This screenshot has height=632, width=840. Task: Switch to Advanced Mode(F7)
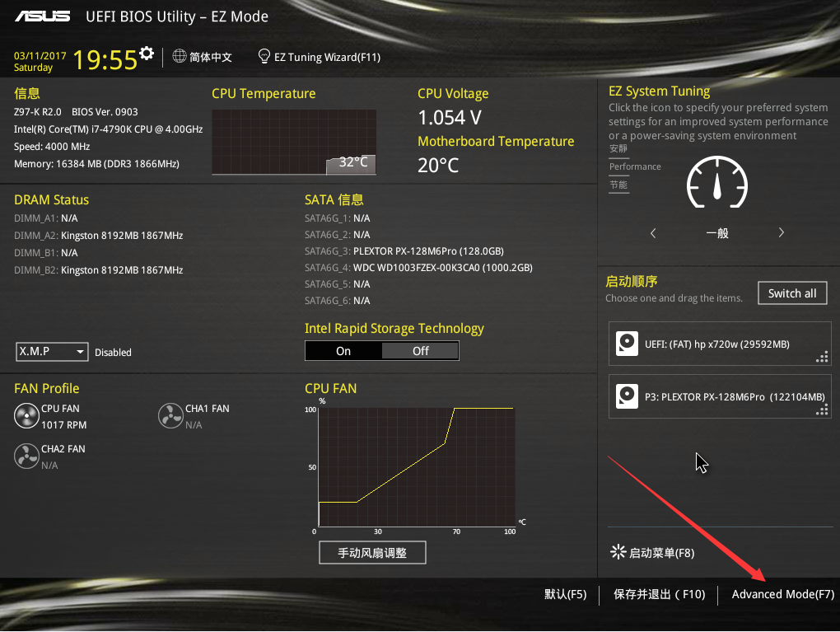pos(782,594)
